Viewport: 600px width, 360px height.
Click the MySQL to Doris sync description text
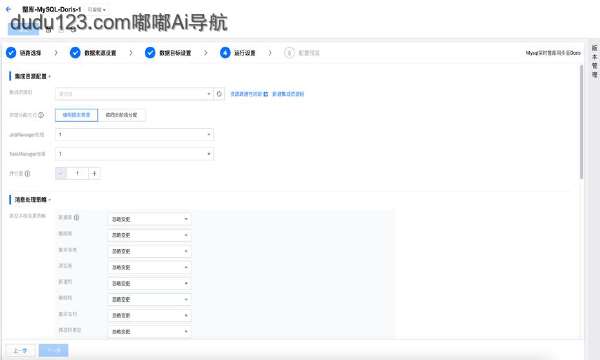(x=553, y=53)
